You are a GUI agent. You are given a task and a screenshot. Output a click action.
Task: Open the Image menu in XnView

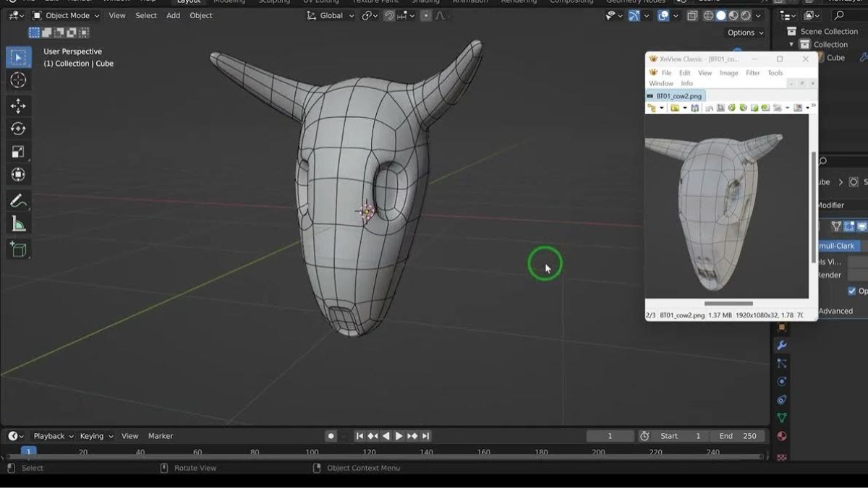(728, 72)
